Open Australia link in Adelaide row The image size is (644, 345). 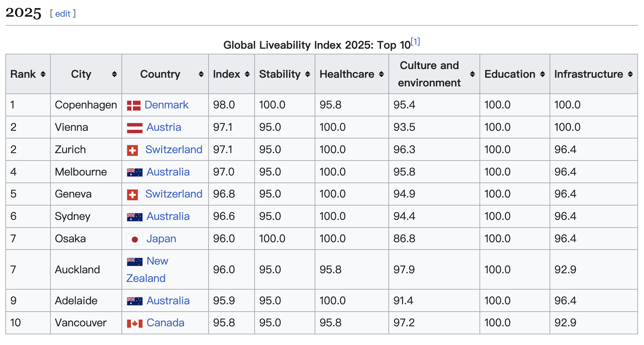[x=168, y=301]
